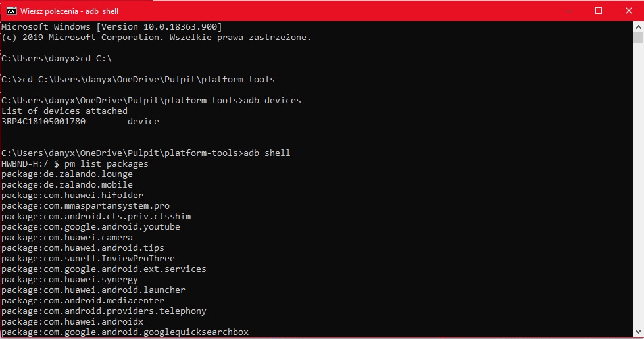The height and width of the screenshot is (339, 644).
Task: Close the adb shell window
Action: tap(628, 11)
